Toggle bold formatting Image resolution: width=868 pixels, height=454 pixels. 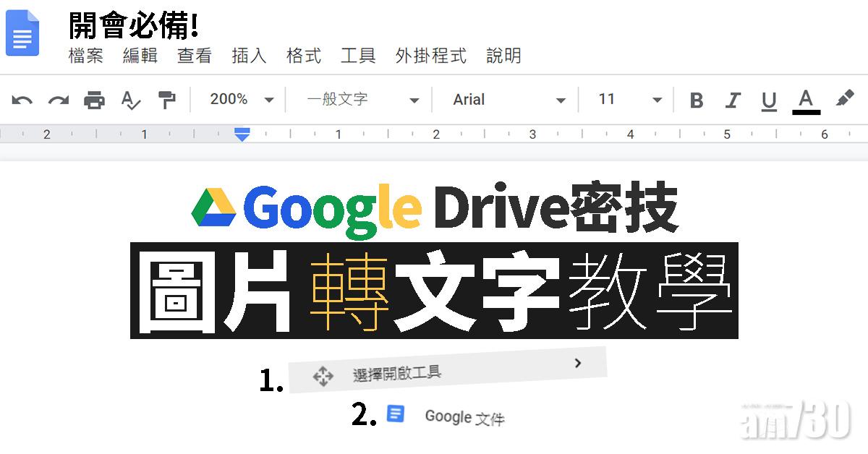pyautogui.click(x=697, y=100)
